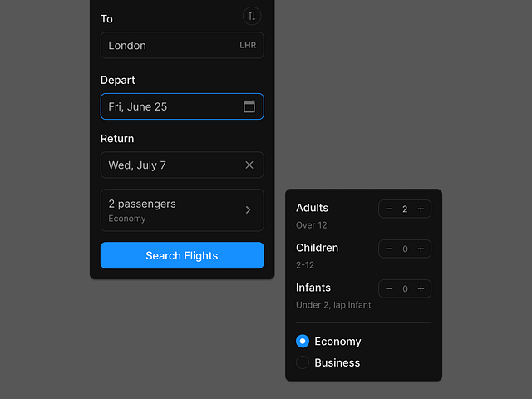
Task: Click the Children label
Action: tap(317, 248)
